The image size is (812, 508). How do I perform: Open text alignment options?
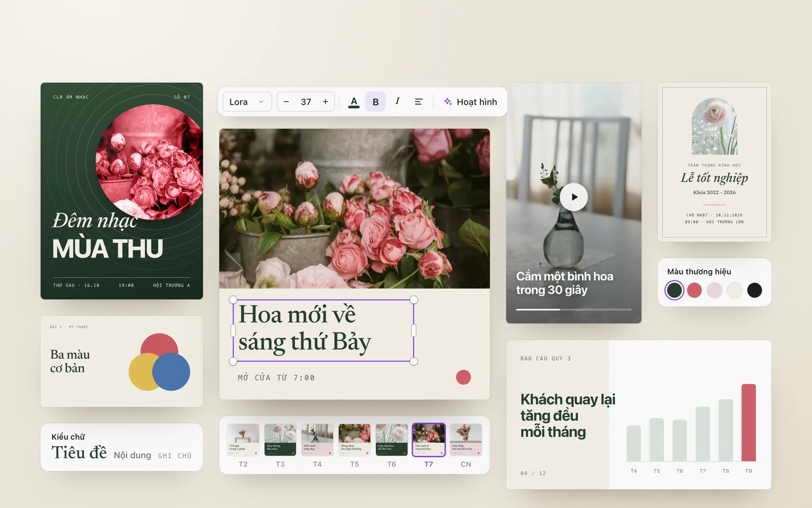[419, 102]
